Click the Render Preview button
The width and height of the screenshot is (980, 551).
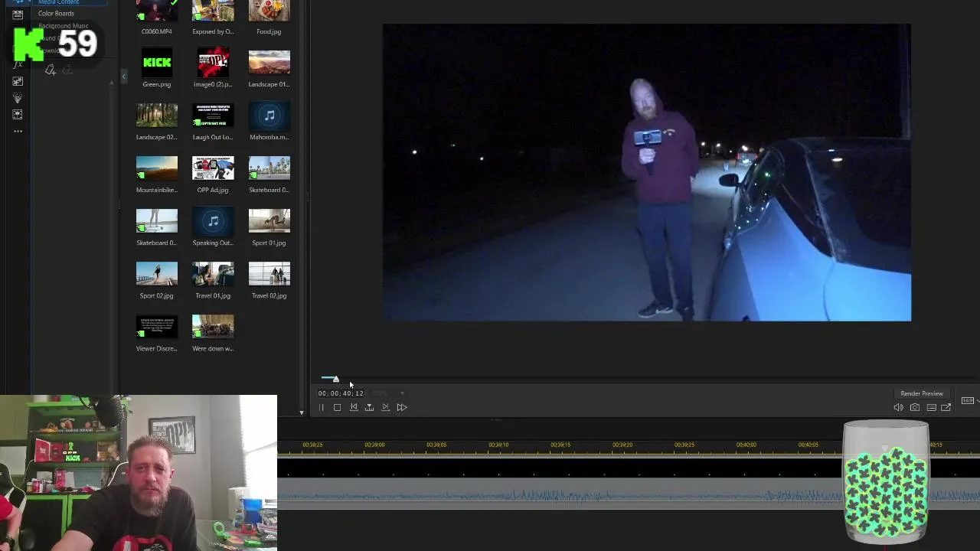[x=922, y=393]
